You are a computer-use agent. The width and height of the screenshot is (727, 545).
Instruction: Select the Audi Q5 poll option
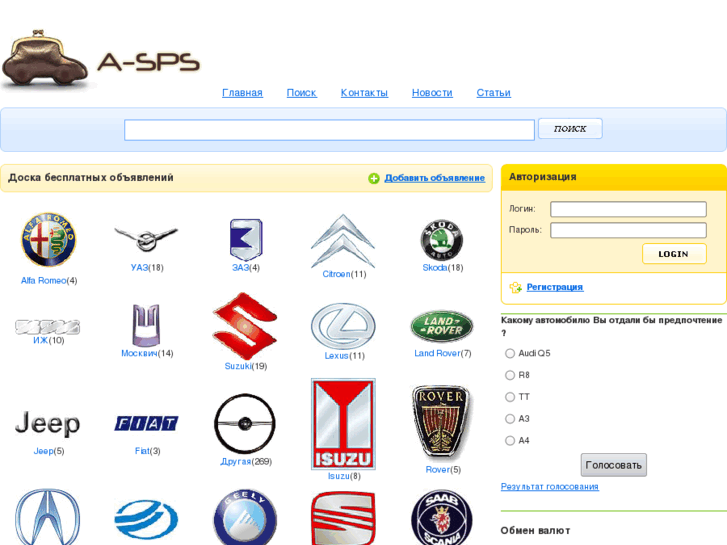pos(510,353)
